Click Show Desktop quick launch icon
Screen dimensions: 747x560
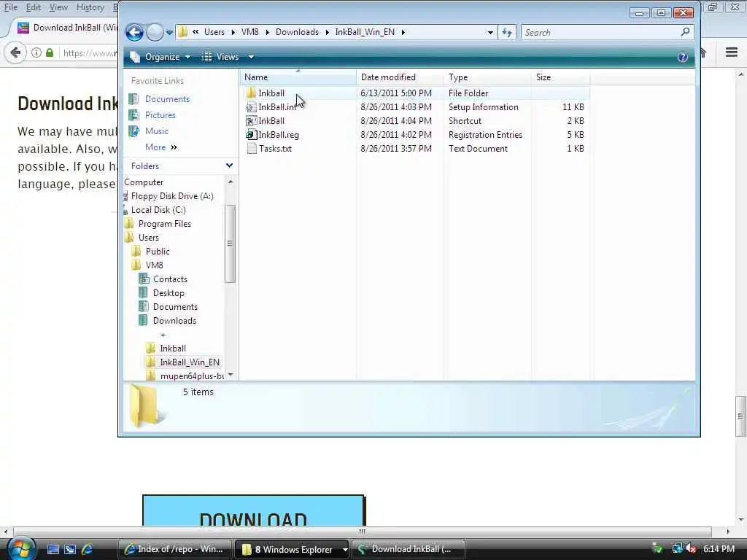pyautogui.click(x=53, y=550)
